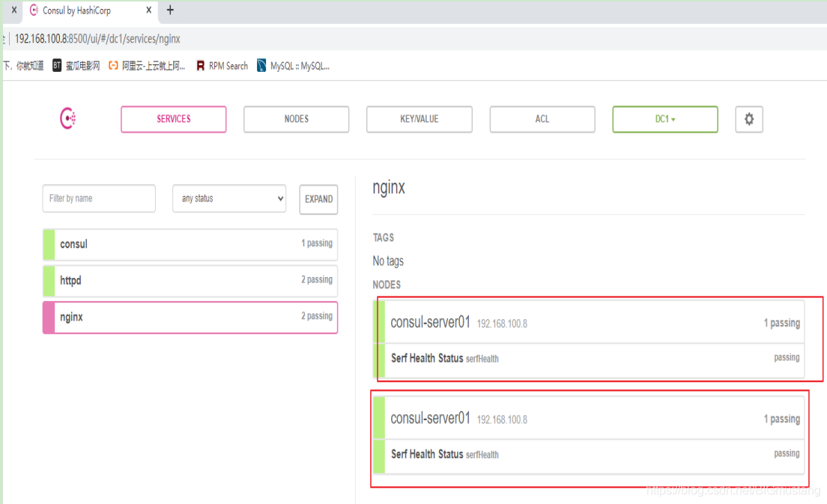Select the ACL navigation tab
The height and width of the screenshot is (504, 827).
pyautogui.click(x=542, y=119)
